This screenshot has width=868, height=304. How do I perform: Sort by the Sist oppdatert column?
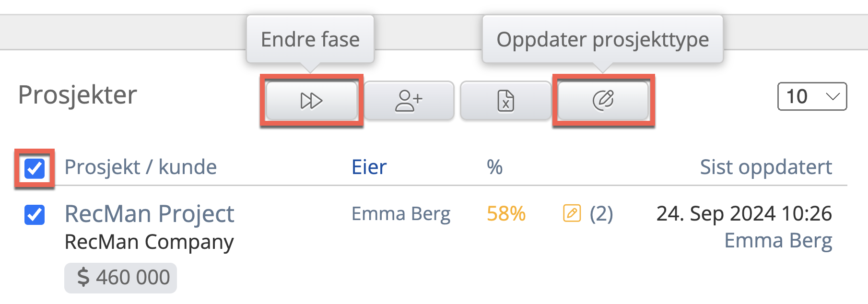point(765,167)
